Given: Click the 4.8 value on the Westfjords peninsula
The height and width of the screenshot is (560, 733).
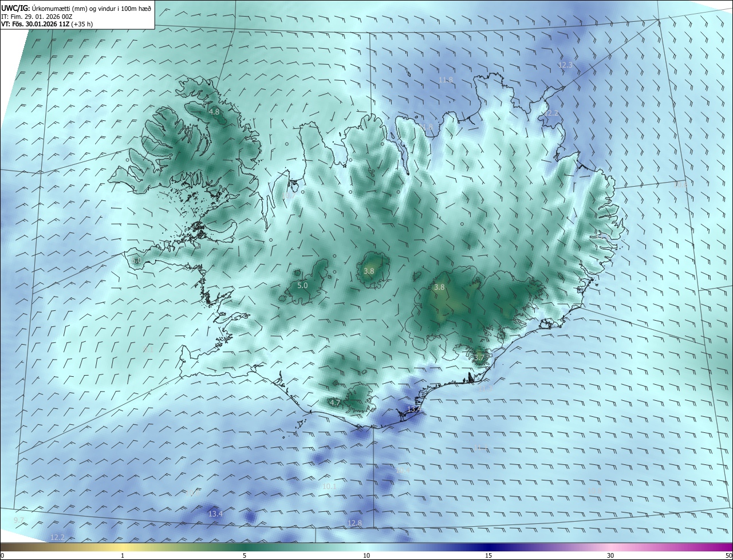Looking at the screenshot, I should 214,112.
